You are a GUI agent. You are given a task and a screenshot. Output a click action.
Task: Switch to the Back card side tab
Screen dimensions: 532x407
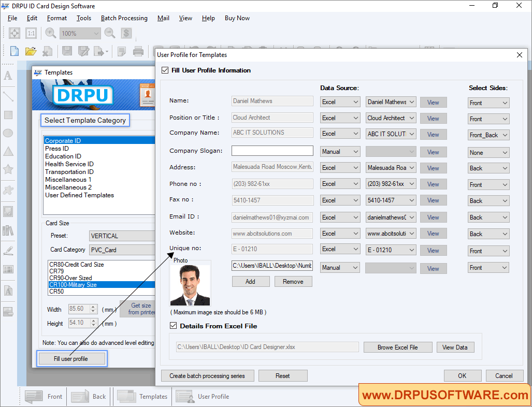90,397
